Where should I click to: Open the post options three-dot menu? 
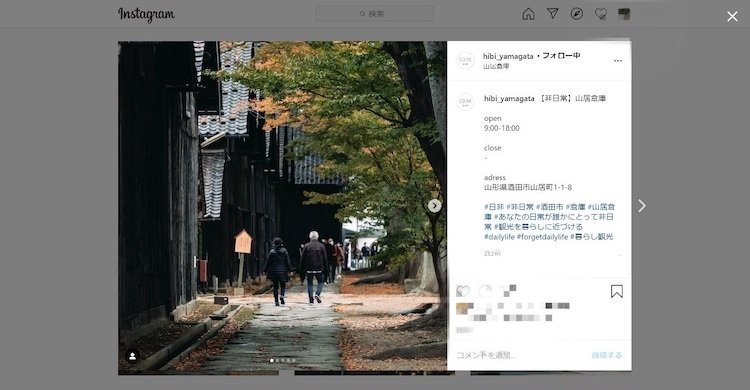pos(618,61)
